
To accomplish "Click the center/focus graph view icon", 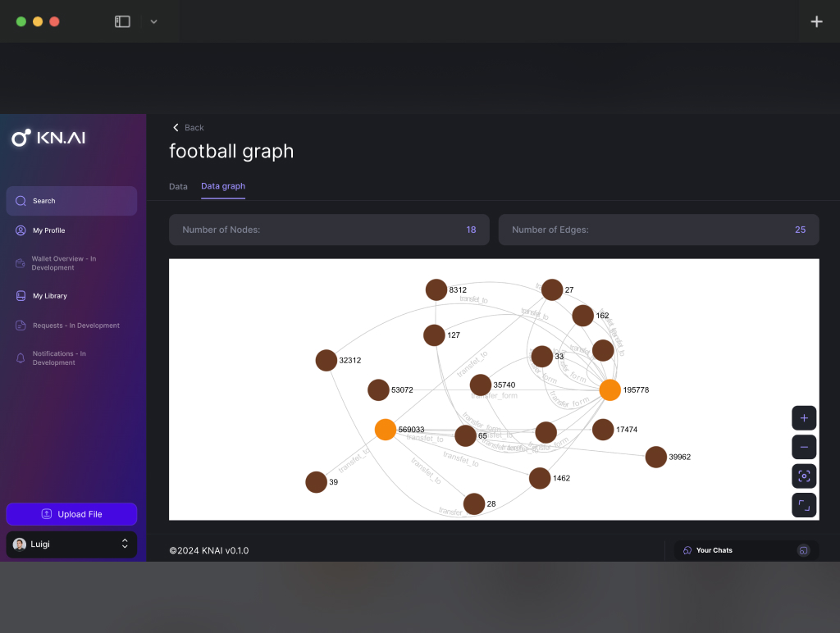I will point(804,476).
